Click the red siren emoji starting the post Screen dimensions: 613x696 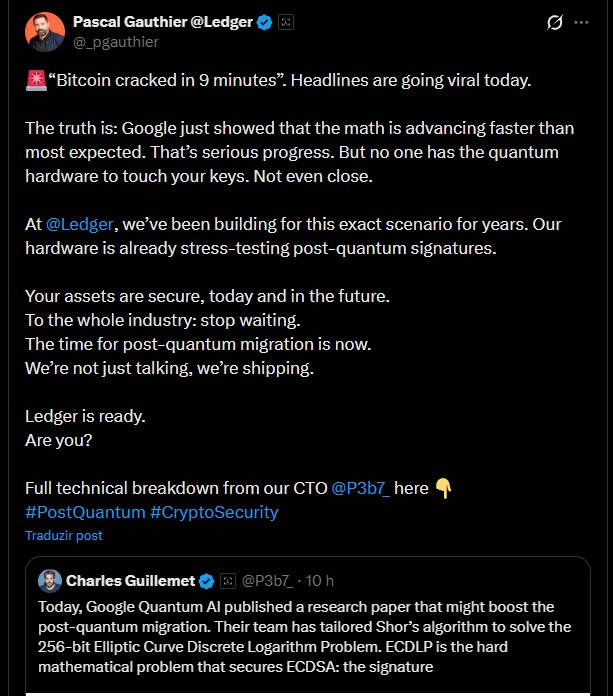point(33,81)
